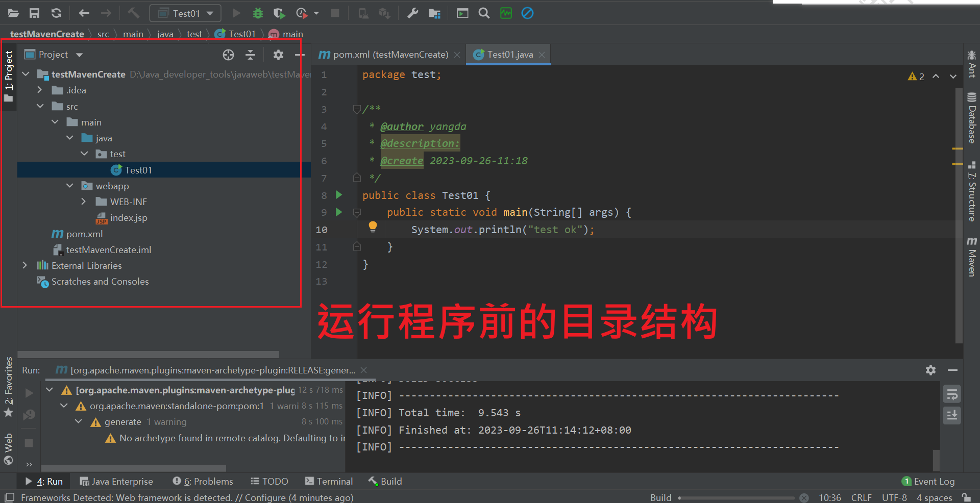Synchronize files with the refresh icon
980x503 pixels.
56,13
